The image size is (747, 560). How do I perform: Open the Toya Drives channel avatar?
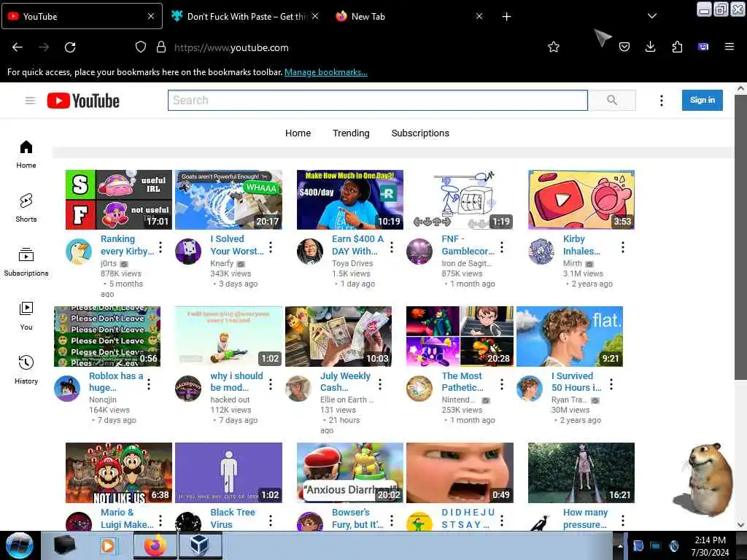point(310,251)
